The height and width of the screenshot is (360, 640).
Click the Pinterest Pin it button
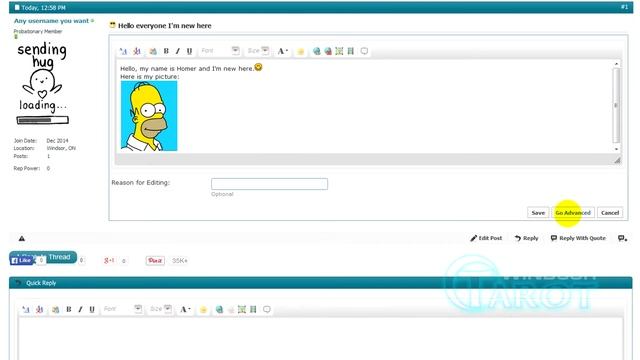click(x=155, y=260)
